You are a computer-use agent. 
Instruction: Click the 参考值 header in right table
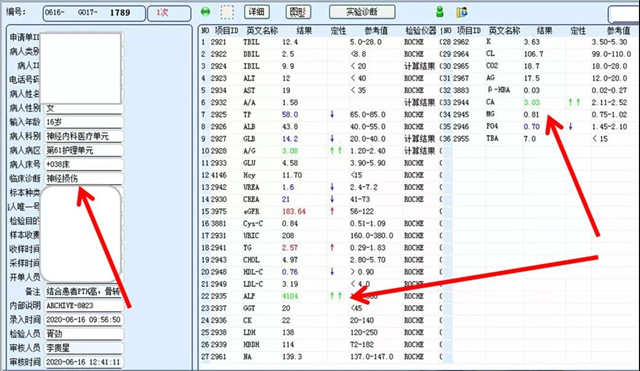(x=619, y=31)
